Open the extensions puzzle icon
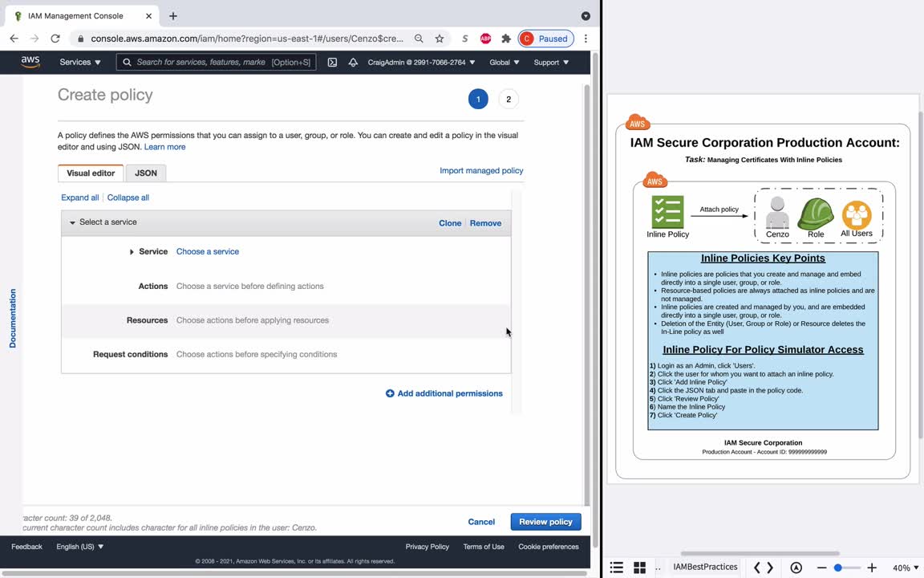Viewport: 924px width, 578px height. [x=506, y=39]
